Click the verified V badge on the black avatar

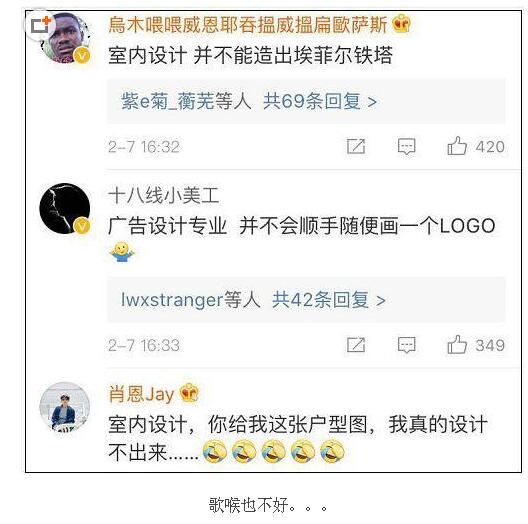coord(82,226)
